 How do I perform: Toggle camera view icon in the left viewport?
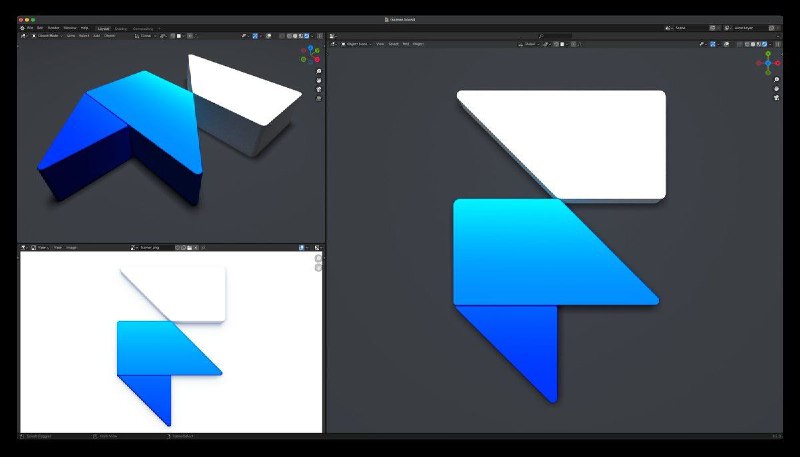click(x=318, y=89)
